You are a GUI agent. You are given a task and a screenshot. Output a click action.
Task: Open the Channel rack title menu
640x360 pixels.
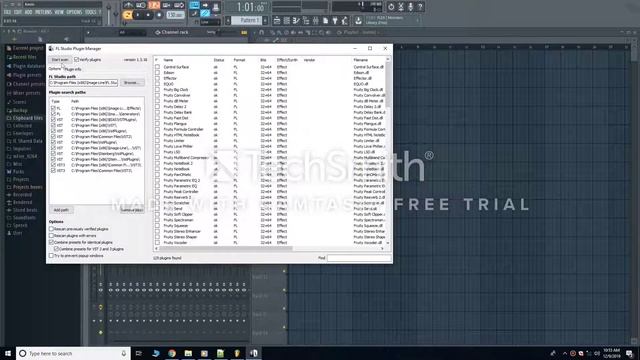pyautogui.click(x=172, y=32)
